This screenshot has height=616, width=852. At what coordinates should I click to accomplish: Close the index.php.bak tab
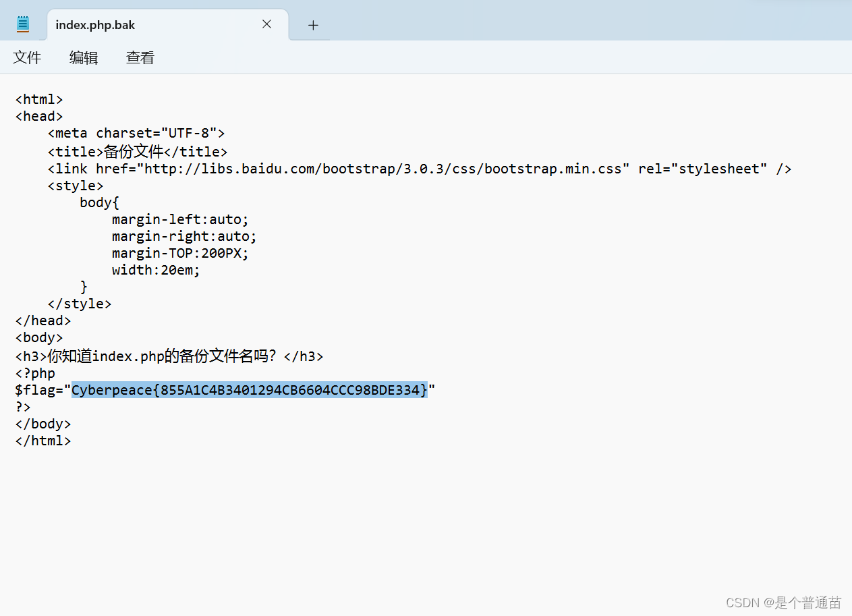click(266, 24)
